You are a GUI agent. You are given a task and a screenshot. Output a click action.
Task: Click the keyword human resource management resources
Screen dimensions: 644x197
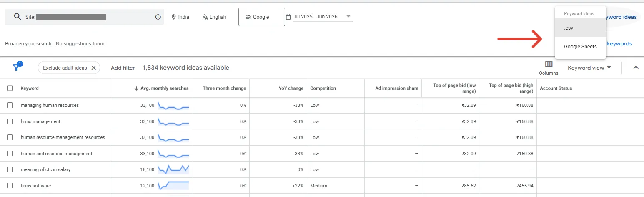[63, 137]
